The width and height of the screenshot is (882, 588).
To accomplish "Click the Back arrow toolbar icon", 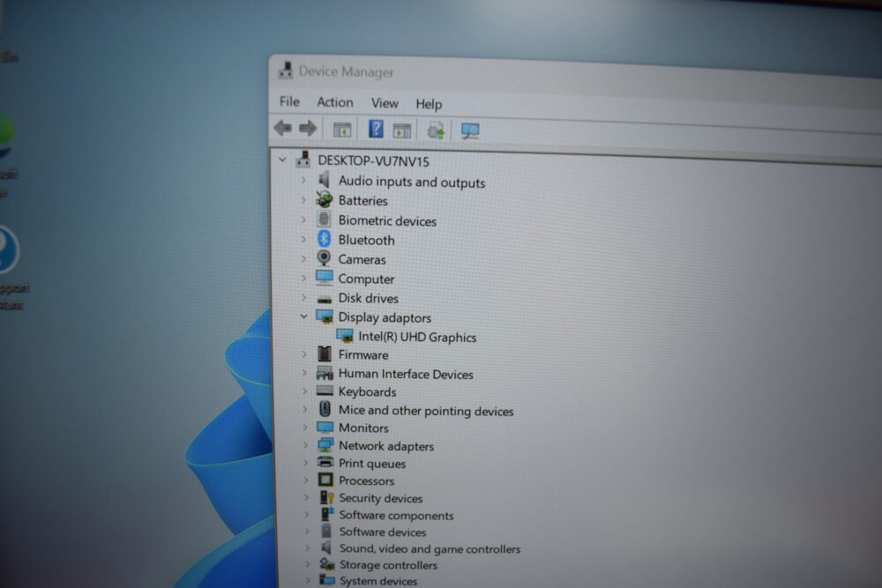I will [x=283, y=128].
